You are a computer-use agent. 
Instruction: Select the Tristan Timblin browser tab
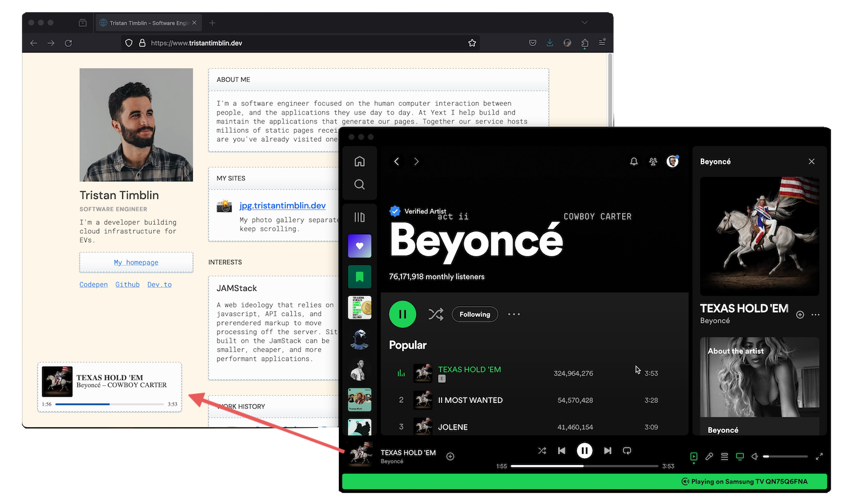149,23
